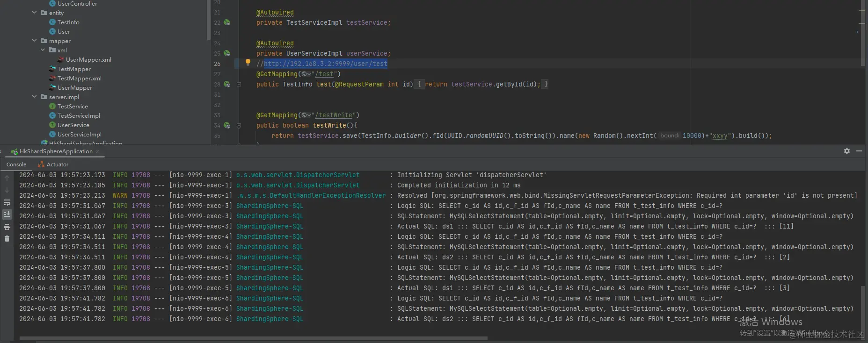Collapse the testWrite method fold at line 34
The width and height of the screenshot is (868, 343).
(x=239, y=126)
